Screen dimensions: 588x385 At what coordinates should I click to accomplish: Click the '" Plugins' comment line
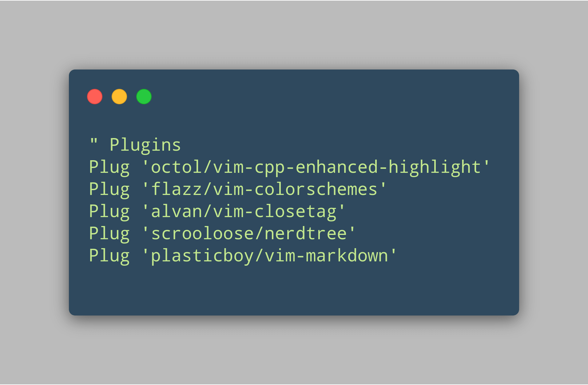click(135, 145)
